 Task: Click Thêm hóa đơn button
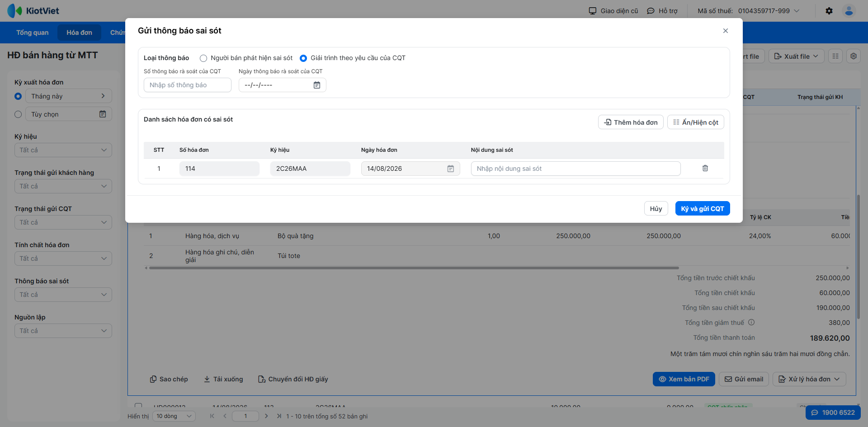coord(631,122)
